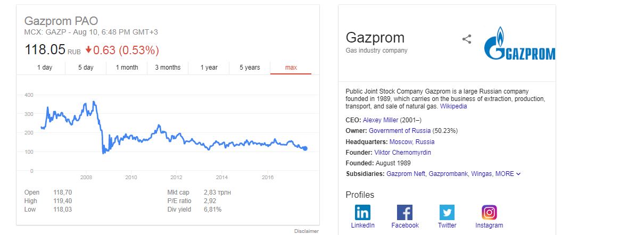Click the share icon next to Gazprom
This screenshot has height=235, width=644.
(x=467, y=39)
